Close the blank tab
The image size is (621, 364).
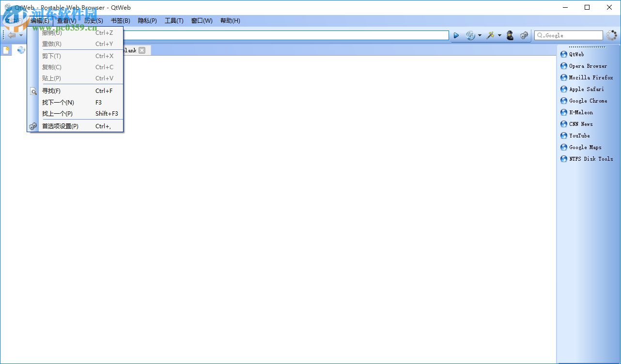coord(142,50)
